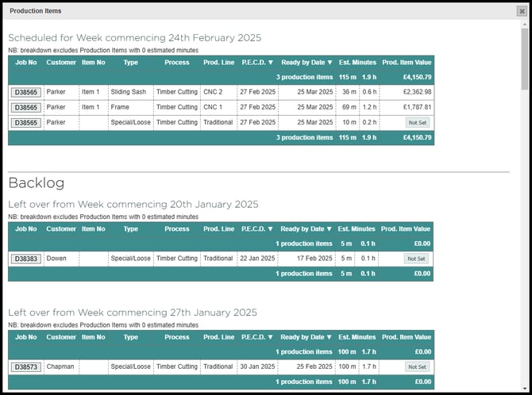The height and width of the screenshot is (395, 532).
Task: Click Job No header in 24th February table
Action: (x=26, y=63)
